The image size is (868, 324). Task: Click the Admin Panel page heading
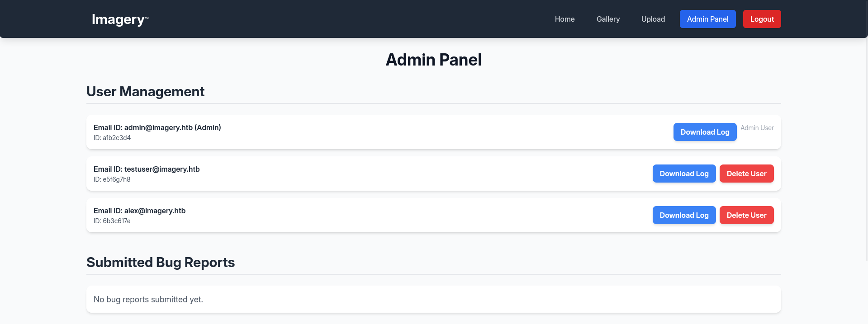pos(433,60)
